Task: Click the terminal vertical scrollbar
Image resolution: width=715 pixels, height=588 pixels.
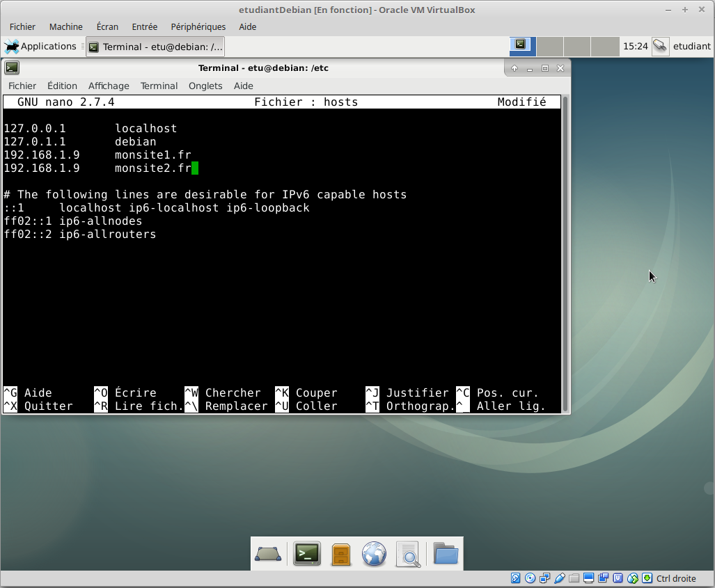Action: coord(565,253)
